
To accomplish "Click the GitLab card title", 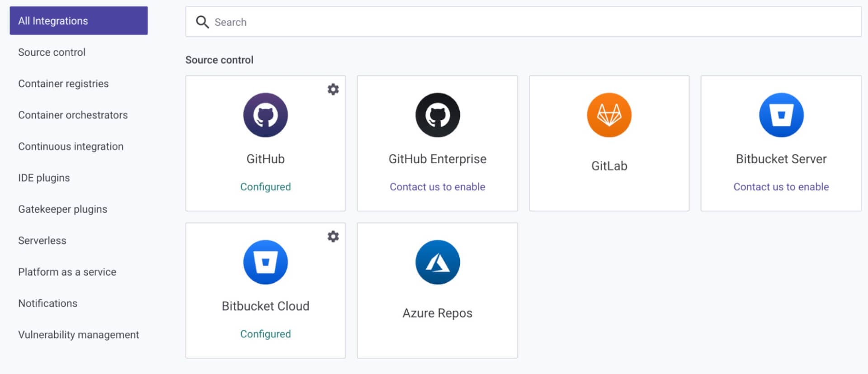I will pos(609,166).
